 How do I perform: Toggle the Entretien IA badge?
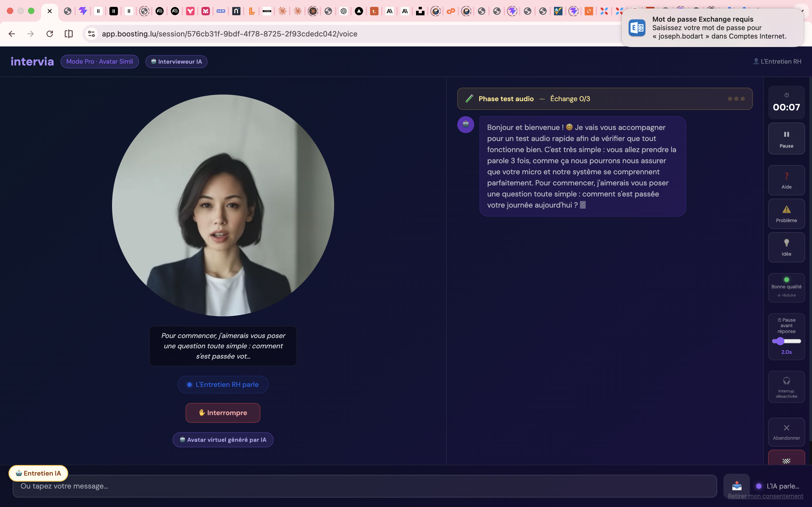point(38,473)
